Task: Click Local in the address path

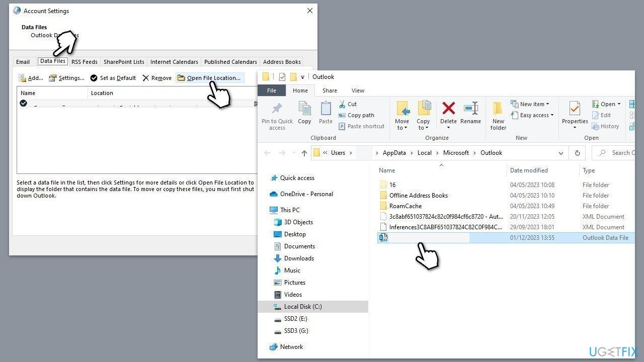Action: point(425,153)
